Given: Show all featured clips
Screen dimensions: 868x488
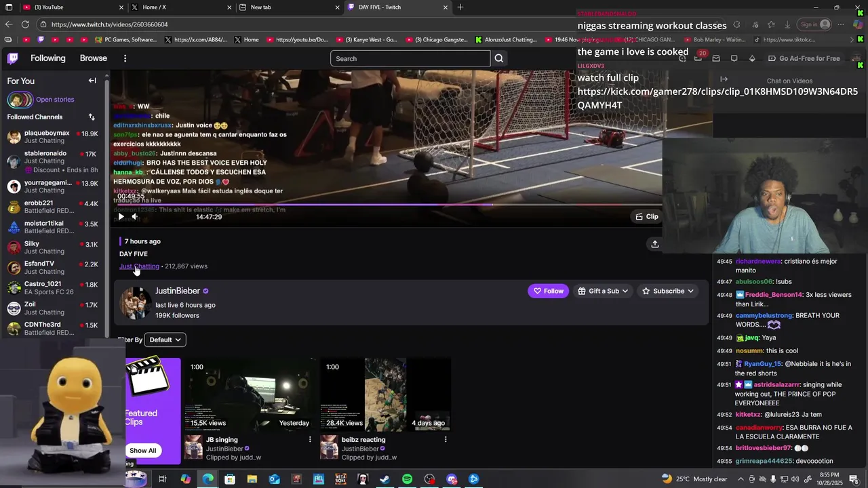Looking at the screenshot, I should click(142, 451).
